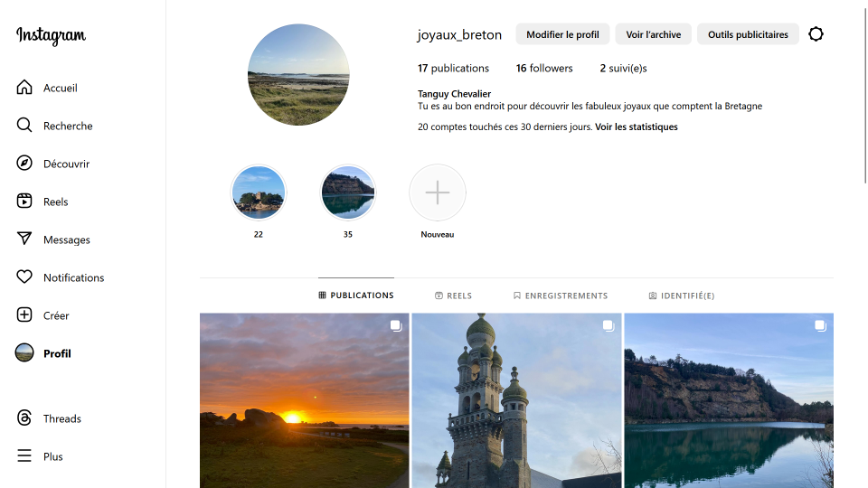Select the Enregistrements tab
The height and width of the screenshot is (488, 868).
coord(560,296)
